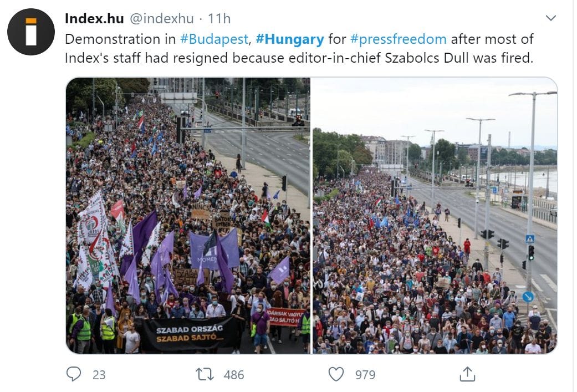Open the Index.hu display name
Screen dimensions: 577x392
coord(94,18)
